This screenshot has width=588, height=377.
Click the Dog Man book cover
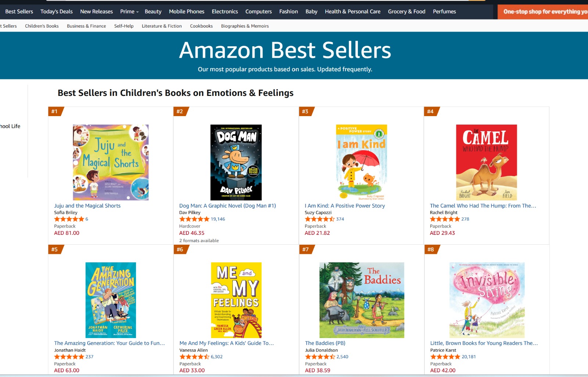click(x=236, y=162)
